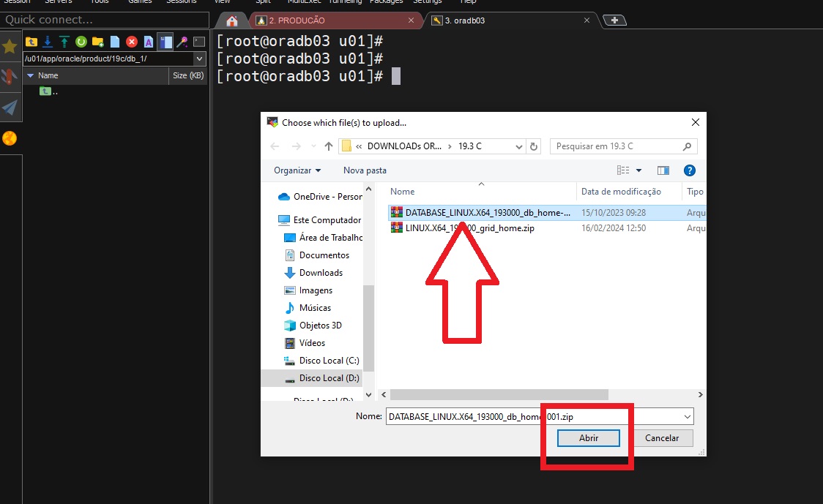Open the SFTP remote path dropdown
The height and width of the screenshot is (504, 823).
pos(199,59)
